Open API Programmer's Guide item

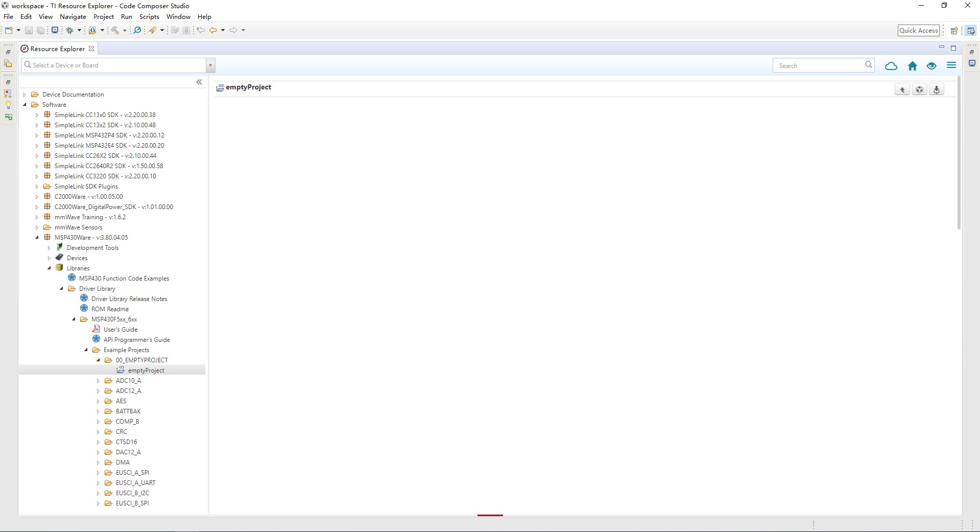(x=137, y=340)
